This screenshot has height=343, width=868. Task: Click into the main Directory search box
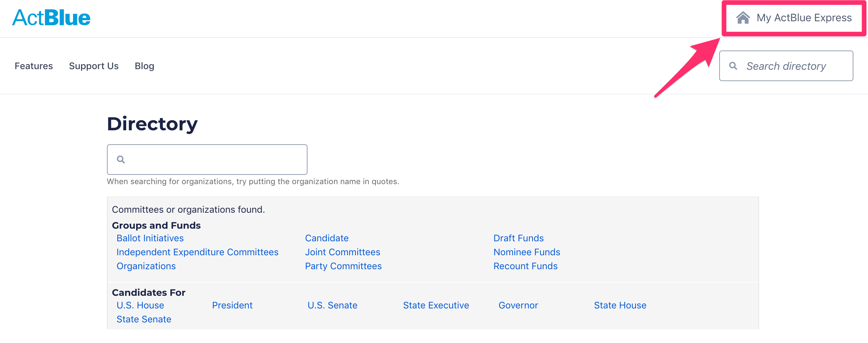coord(207,159)
